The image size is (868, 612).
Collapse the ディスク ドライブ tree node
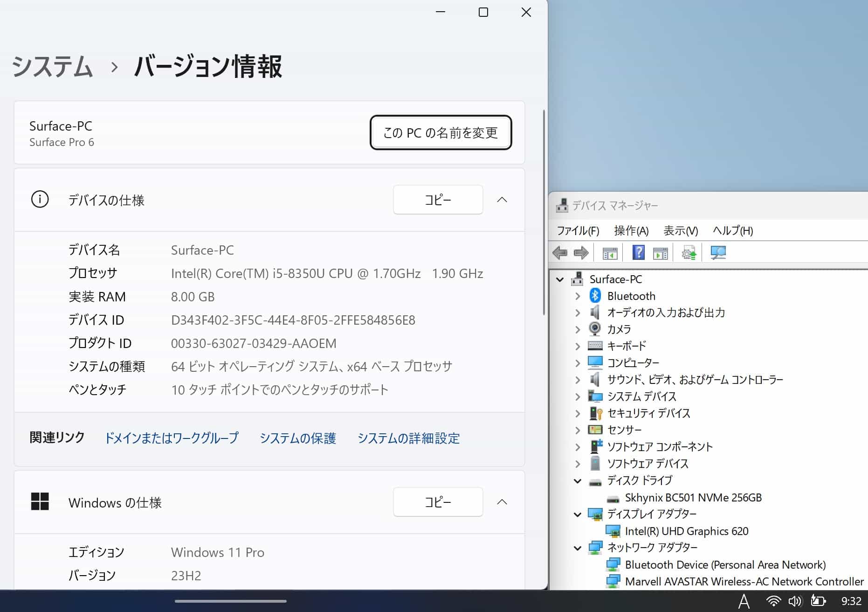pyautogui.click(x=578, y=481)
